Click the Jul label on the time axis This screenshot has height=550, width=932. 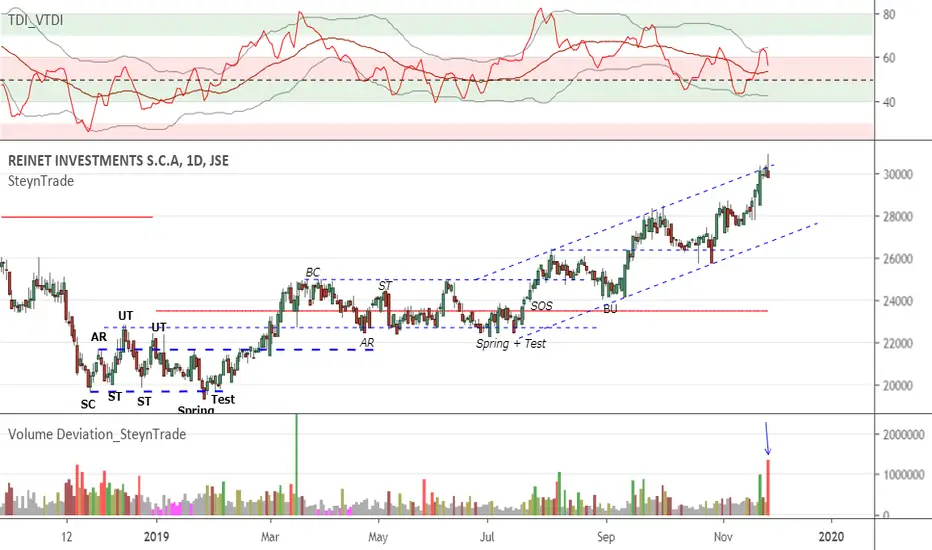coord(487,536)
